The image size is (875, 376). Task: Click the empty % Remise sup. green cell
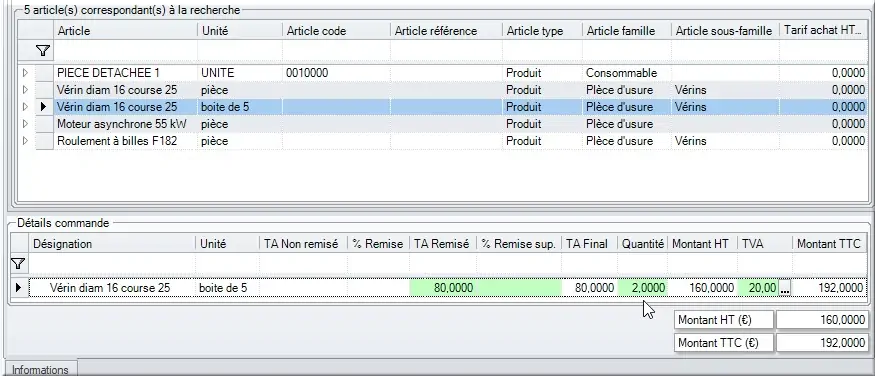pos(519,288)
